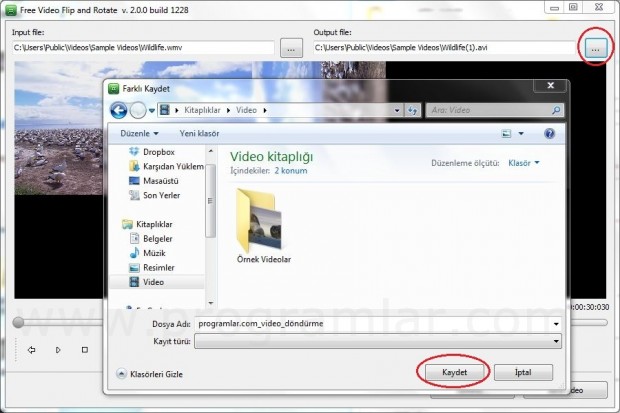Image resolution: width=620 pixels, height=413 pixels.
Task: Click the 2 konum link
Action: (x=291, y=171)
